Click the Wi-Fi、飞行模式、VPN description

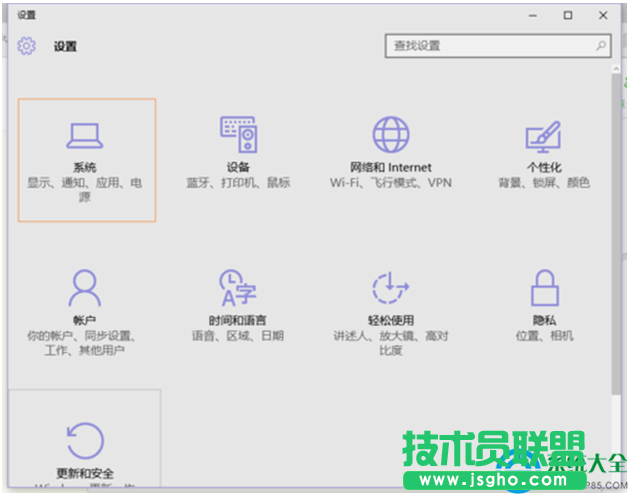coord(391,183)
